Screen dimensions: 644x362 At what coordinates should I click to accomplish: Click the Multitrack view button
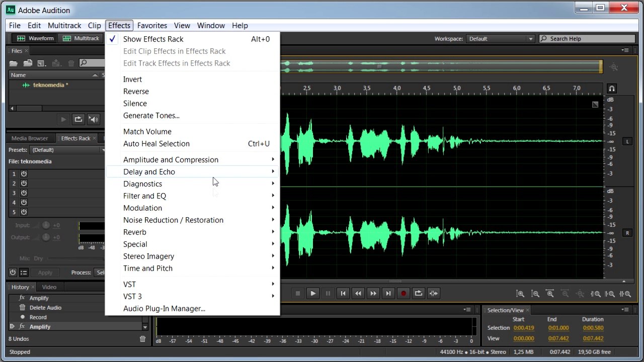point(81,38)
